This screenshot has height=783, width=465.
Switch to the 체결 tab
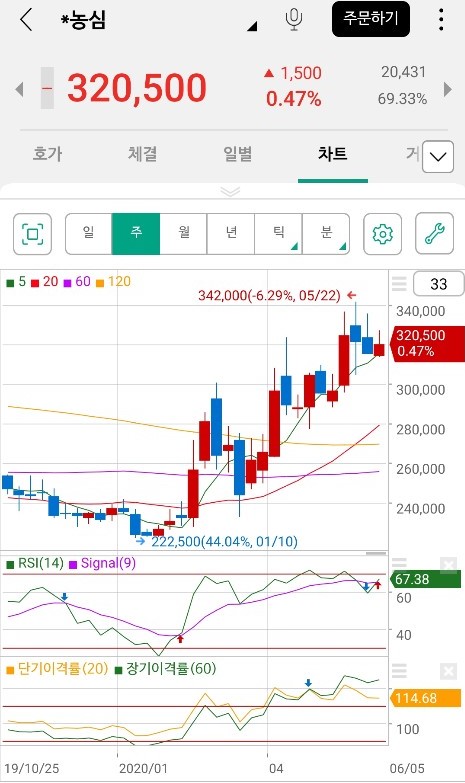[x=142, y=154]
